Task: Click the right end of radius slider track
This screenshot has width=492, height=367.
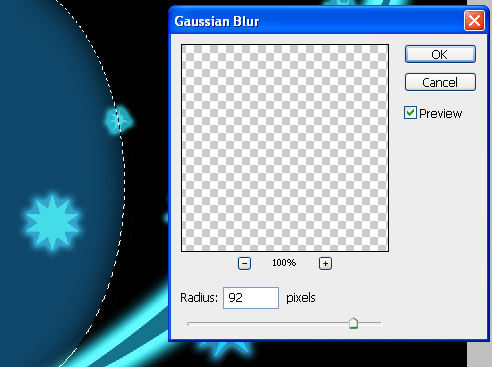Action: coord(379,323)
